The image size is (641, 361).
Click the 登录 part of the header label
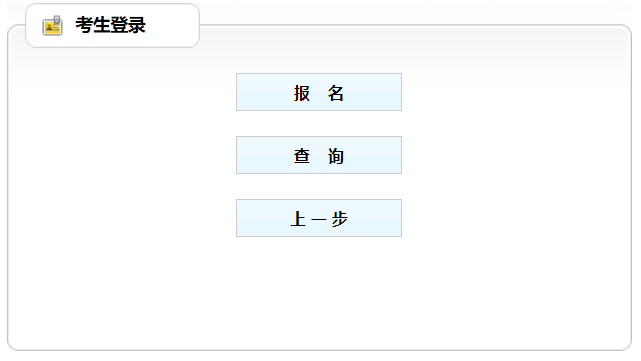[128, 25]
